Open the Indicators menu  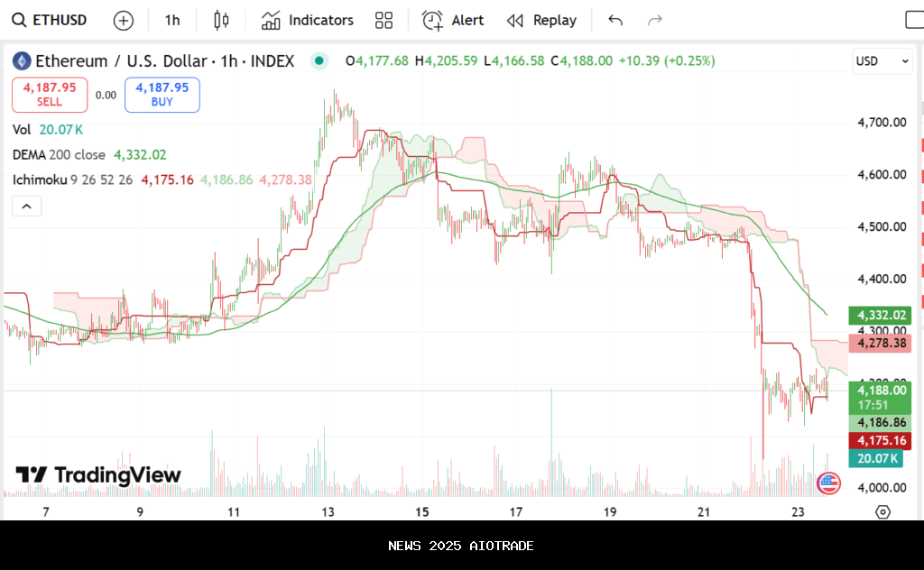point(308,20)
